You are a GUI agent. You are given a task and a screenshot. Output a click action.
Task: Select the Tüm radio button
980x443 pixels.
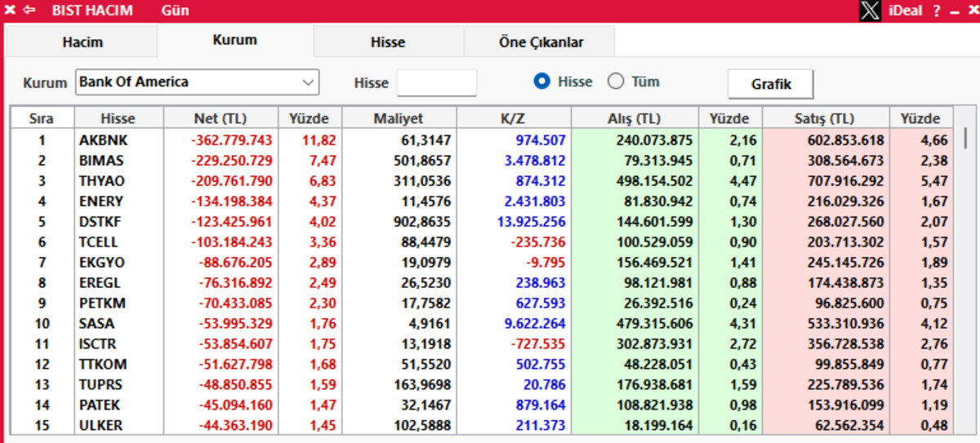click(616, 82)
